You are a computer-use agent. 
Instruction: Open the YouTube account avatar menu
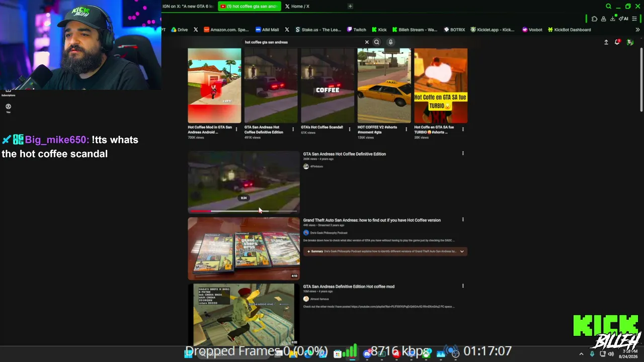point(630,42)
